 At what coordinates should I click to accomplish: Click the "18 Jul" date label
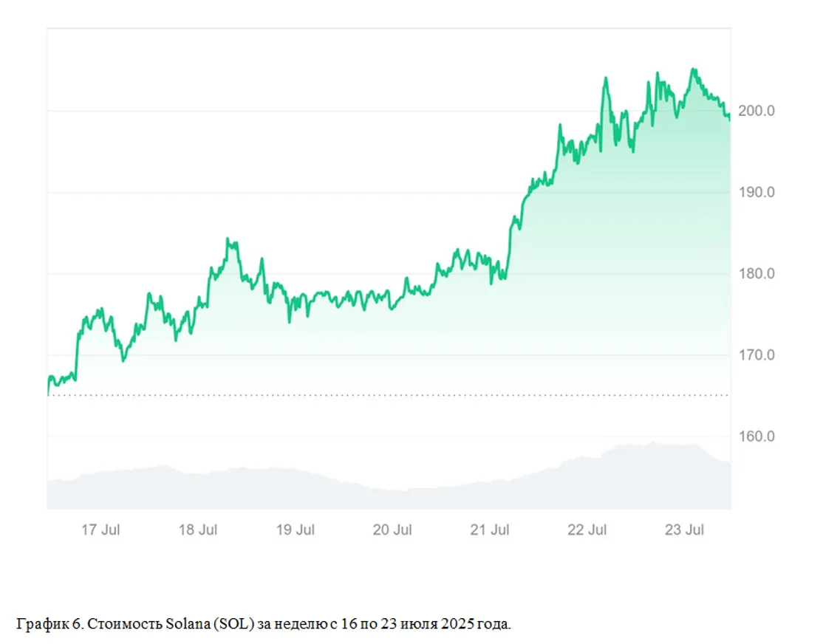coord(198,530)
